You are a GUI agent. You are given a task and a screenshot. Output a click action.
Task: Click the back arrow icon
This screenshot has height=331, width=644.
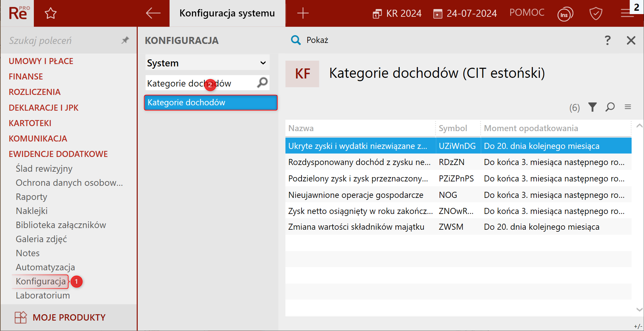[153, 13]
